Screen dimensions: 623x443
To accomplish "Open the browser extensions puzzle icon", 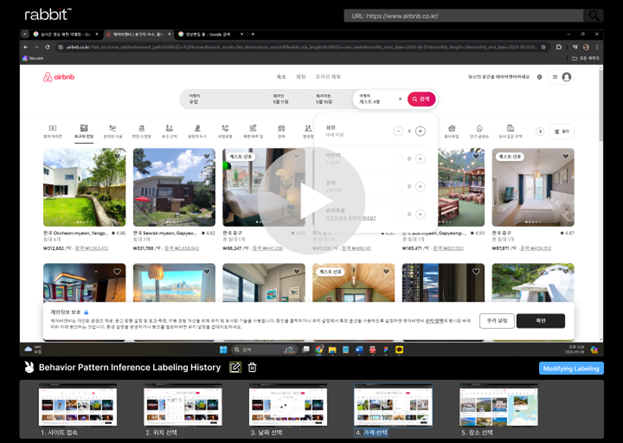I will click(559, 47).
